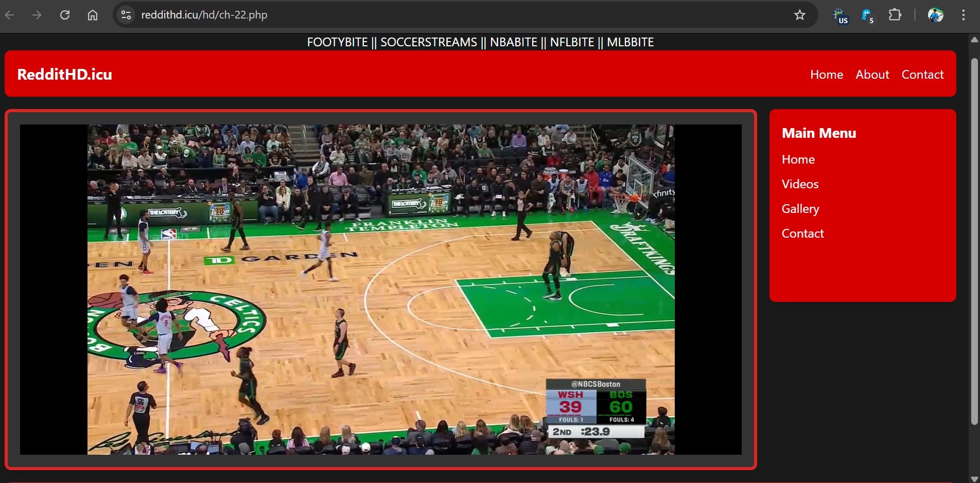Open the browser profile avatar

935,15
